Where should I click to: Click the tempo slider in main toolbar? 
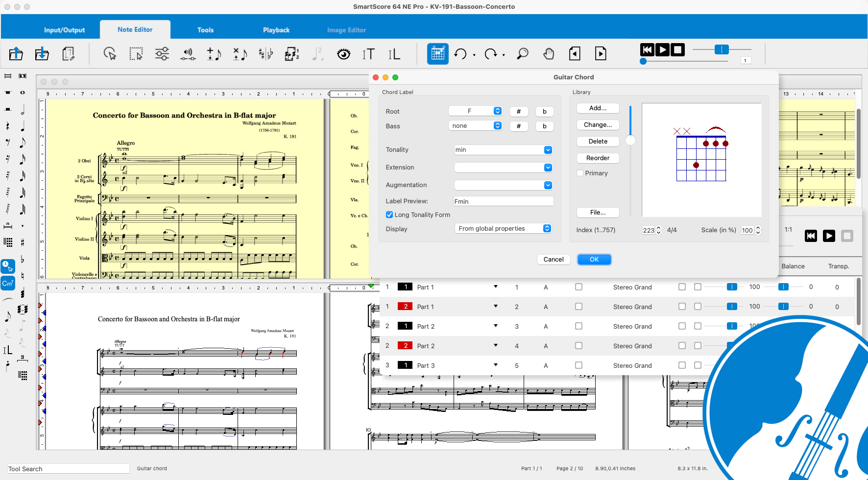pos(722,49)
